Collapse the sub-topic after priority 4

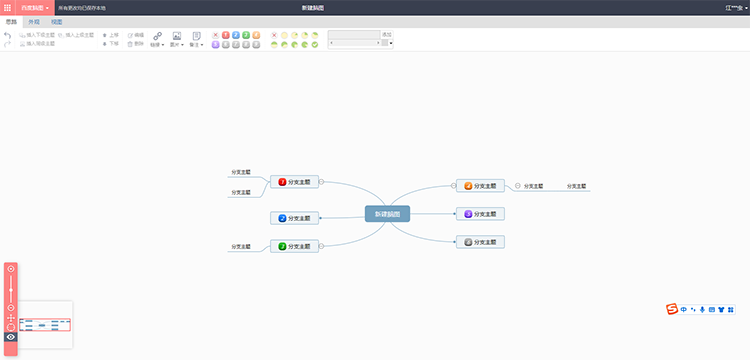click(518, 185)
